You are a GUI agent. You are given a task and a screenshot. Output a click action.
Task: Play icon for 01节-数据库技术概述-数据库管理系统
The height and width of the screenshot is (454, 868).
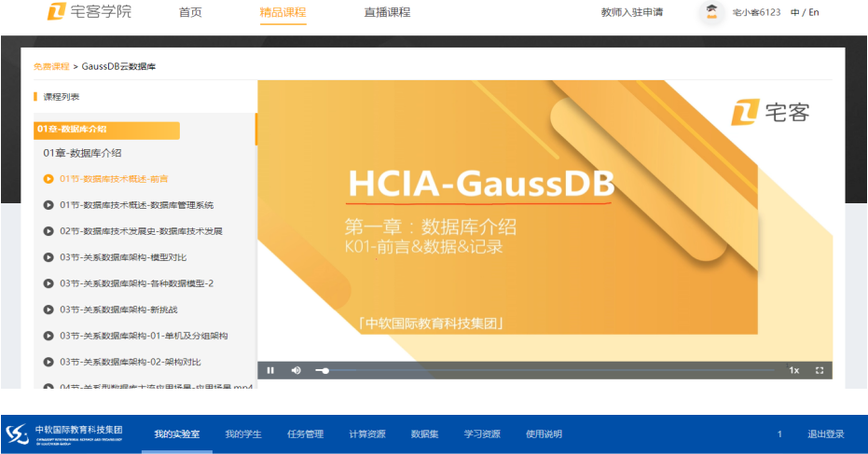coord(48,205)
